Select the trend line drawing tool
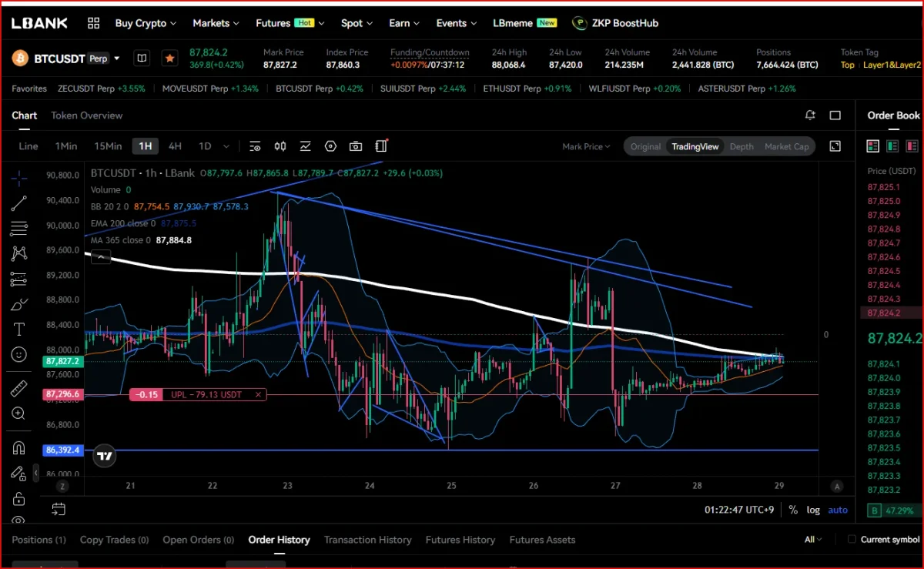Image resolution: width=924 pixels, height=569 pixels. (19, 203)
